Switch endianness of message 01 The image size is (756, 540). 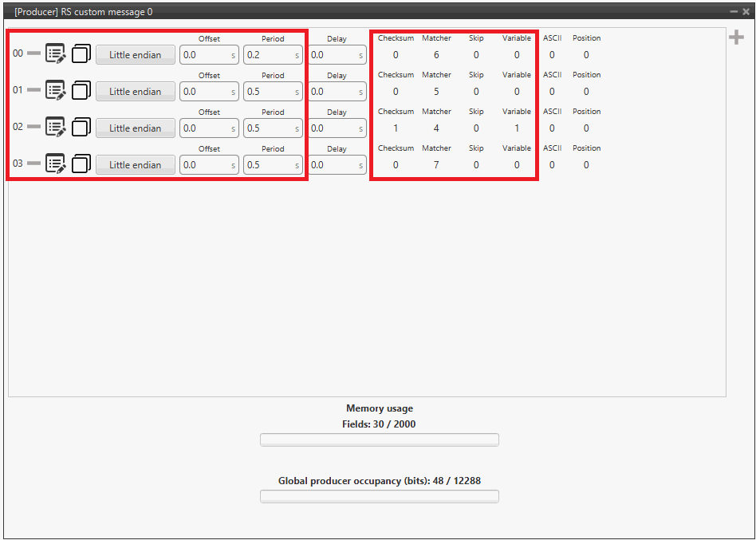(136, 92)
